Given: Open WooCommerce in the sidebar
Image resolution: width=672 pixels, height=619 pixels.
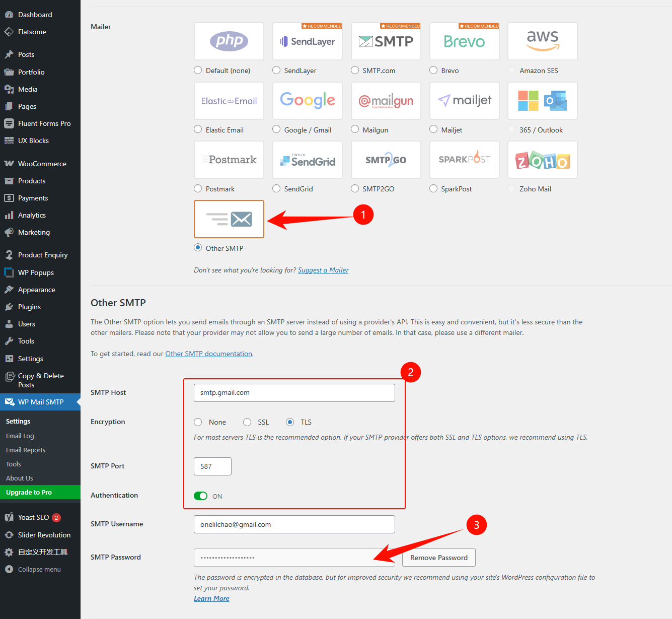Looking at the screenshot, I should [x=42, y=164].
